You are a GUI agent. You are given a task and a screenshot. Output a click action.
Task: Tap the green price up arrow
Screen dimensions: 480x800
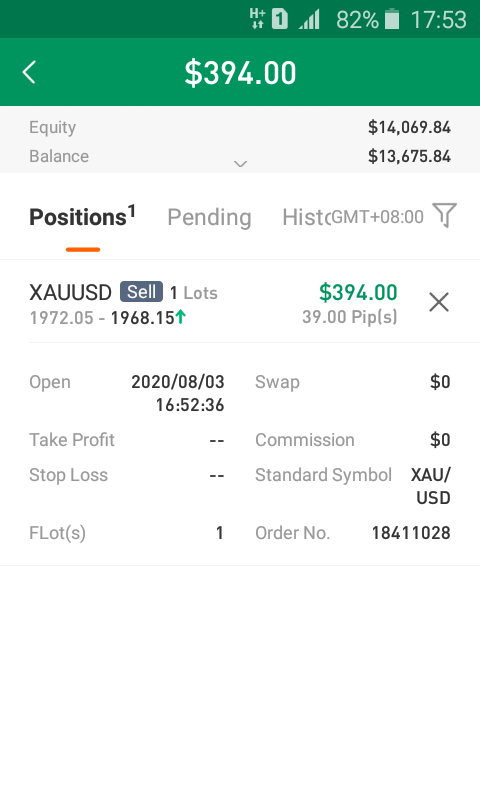(181, 317)
